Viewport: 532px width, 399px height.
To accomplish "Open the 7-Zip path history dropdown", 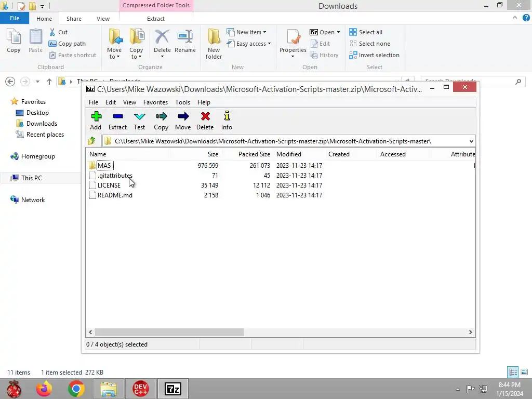I will [471, 141].
